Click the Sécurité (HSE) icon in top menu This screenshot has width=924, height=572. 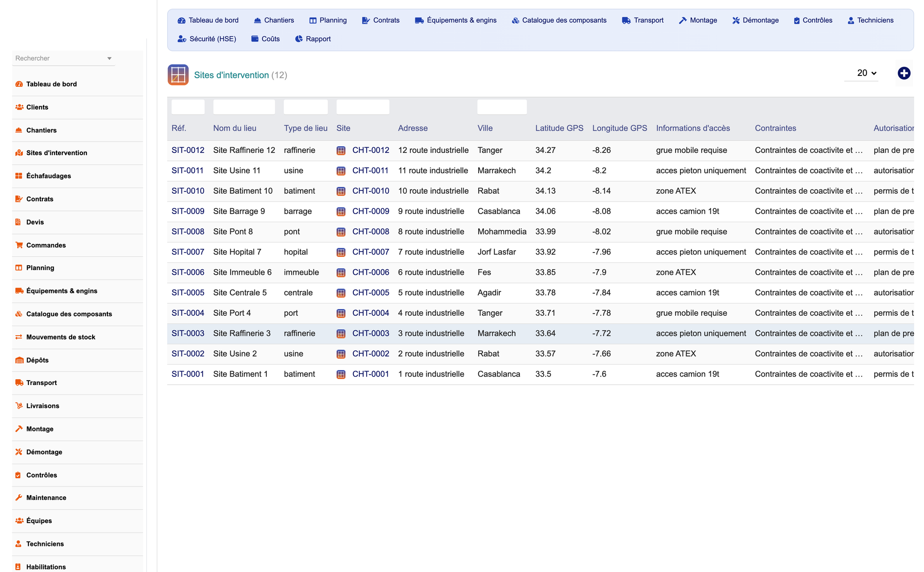182,39
